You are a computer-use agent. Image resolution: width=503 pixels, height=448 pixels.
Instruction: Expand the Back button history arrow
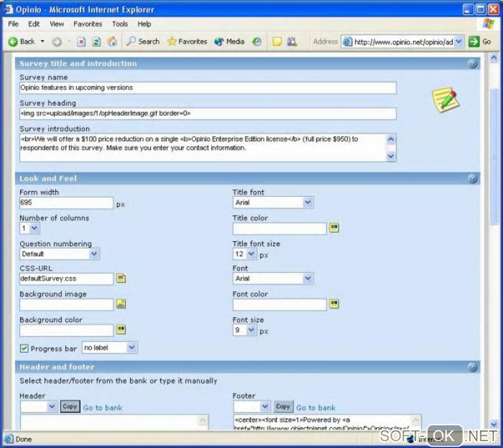click(x=42, y=41)
